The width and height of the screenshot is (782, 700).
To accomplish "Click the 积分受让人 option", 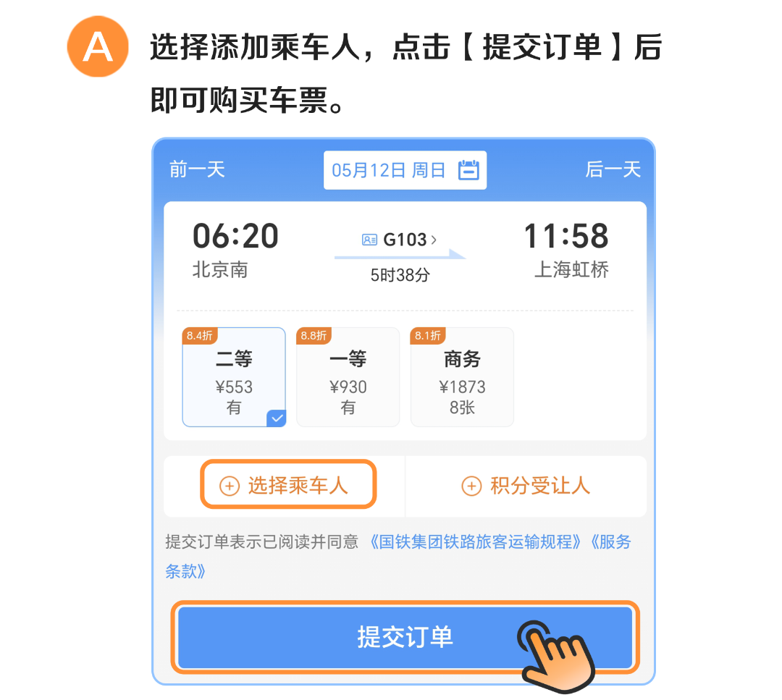I will (526, 486).
